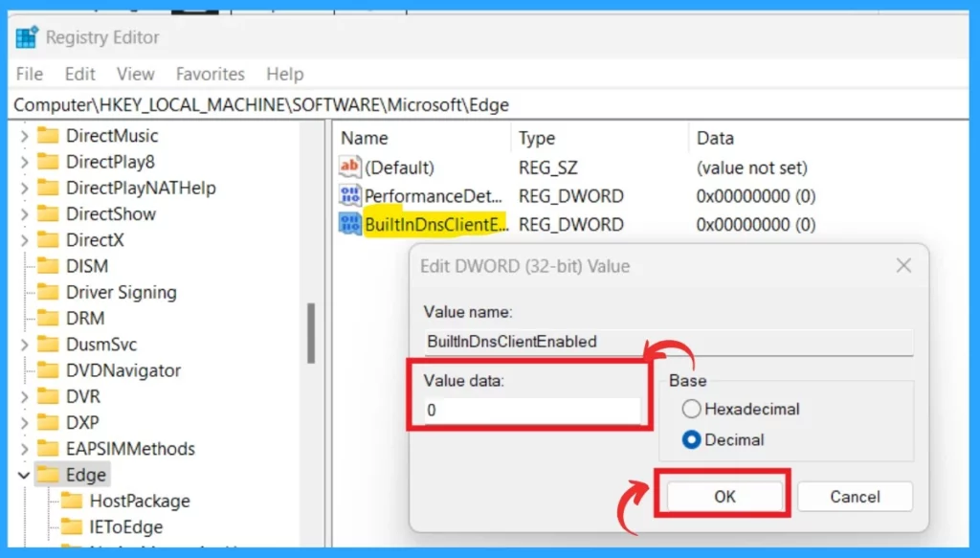
Task: Select the DVR folder icon
Action: coord(48,396)
